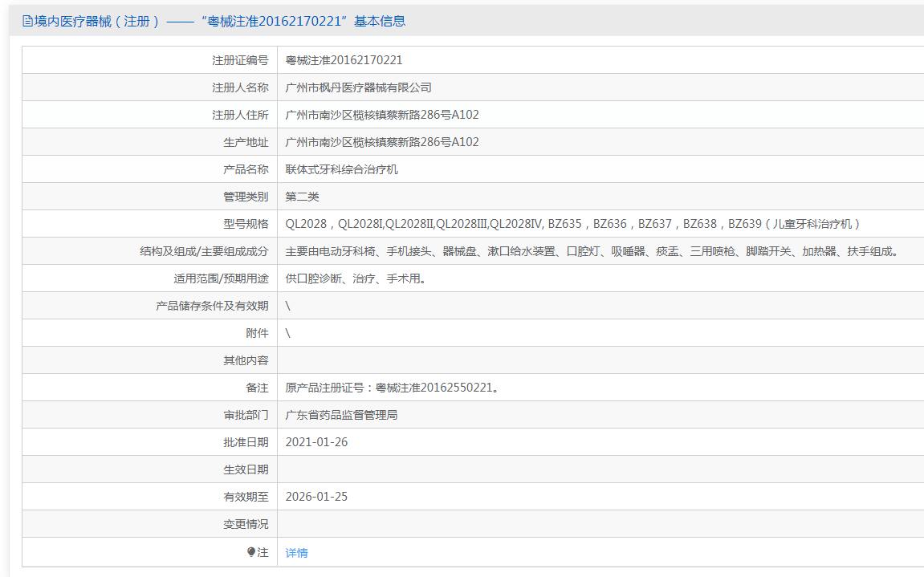Click the 变更情况 row label
This screenshot has height=577, width=924.
(246, 524)
